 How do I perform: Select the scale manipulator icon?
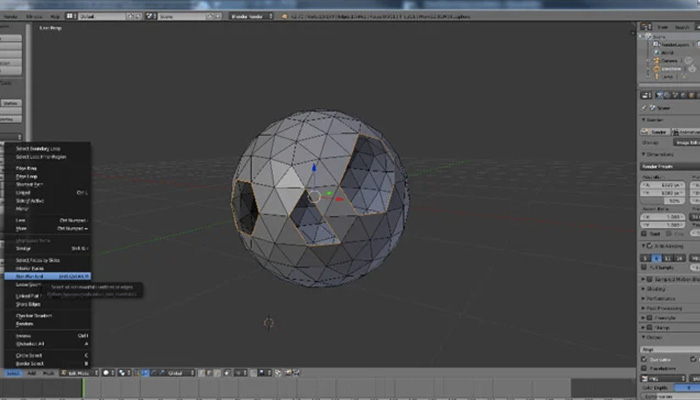tap(160, 373)
